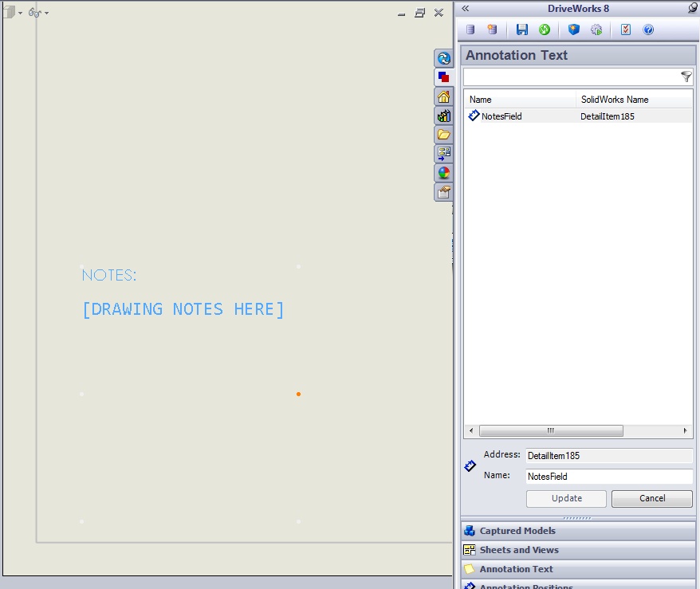The width and height of the screenshot is (700, 589).
Task: Click the Update button
Action: pos(566,498)
